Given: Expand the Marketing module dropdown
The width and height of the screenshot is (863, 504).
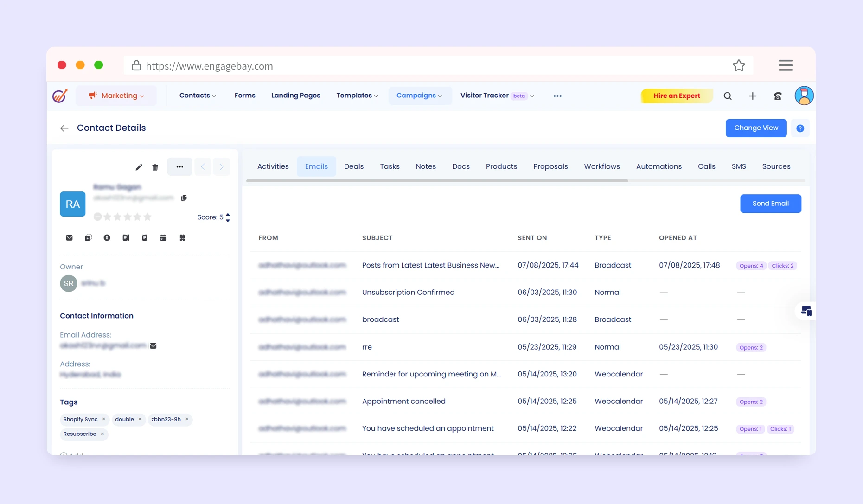Looking at the screenshot, I should [x=117, y=96].
